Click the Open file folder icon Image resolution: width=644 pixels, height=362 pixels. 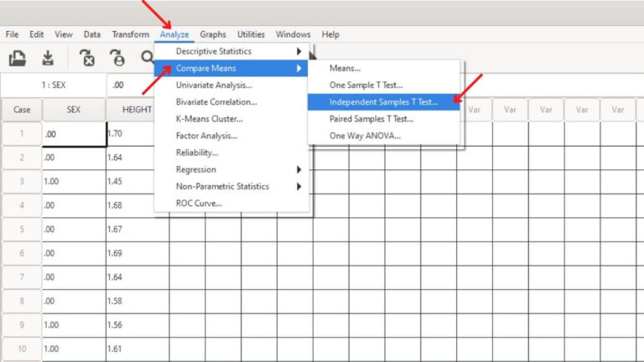point(18,59)
